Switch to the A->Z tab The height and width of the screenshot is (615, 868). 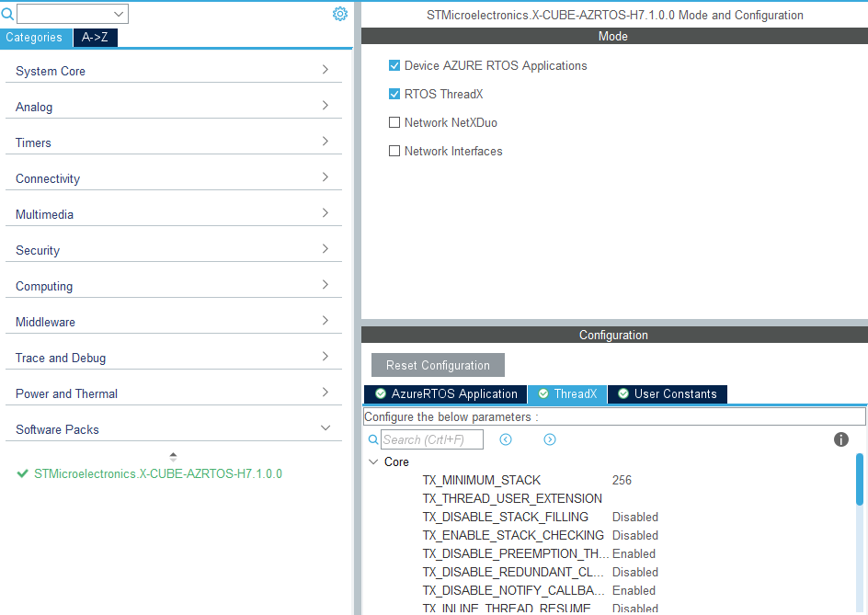tap(96, 38)
